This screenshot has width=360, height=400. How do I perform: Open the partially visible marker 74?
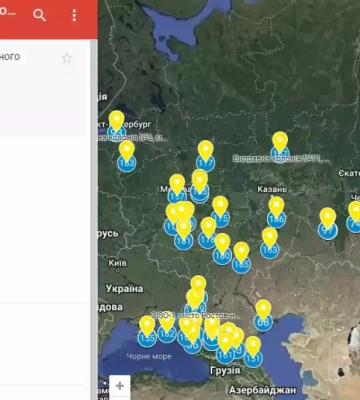354,217
